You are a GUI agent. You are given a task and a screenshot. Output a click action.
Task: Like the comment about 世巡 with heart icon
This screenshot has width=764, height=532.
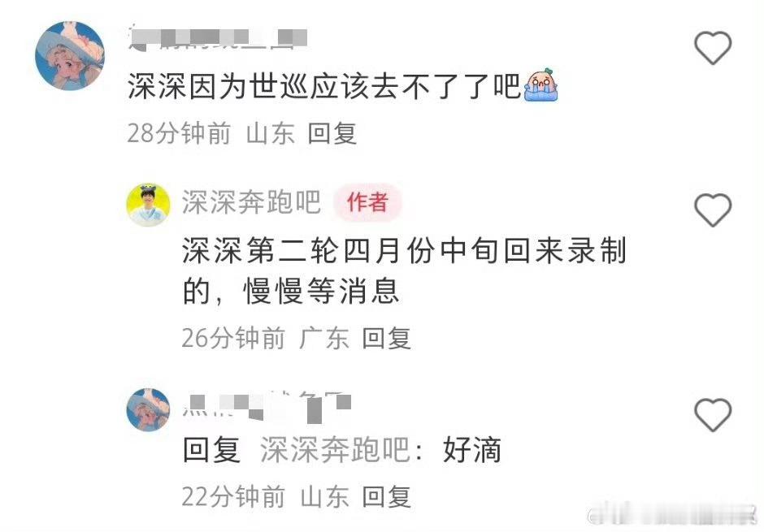[712, 48]
